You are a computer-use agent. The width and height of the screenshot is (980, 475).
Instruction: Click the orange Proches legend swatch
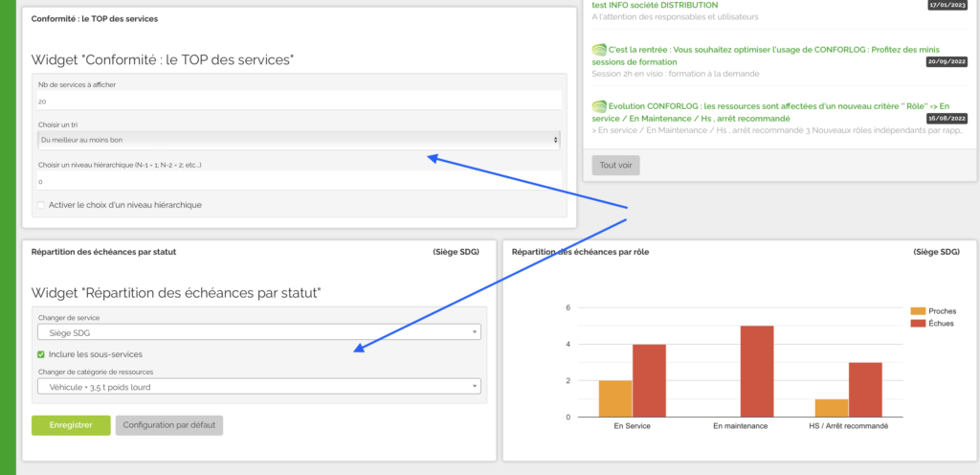(x=918, y=311)
